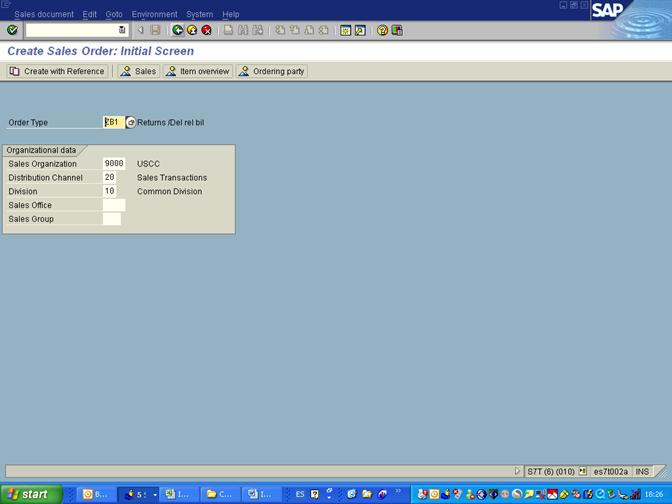
Task: Click the Ordering party button
Action: (x=272, y=71)
